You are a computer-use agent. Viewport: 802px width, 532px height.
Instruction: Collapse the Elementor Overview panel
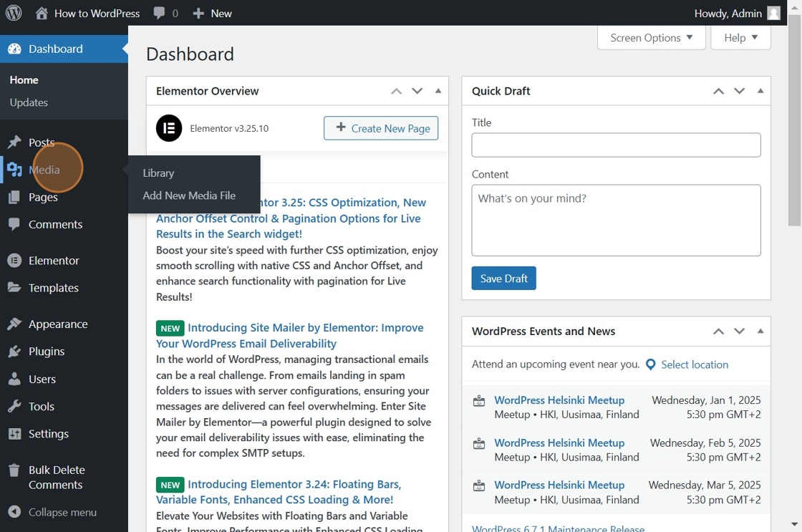438,91
